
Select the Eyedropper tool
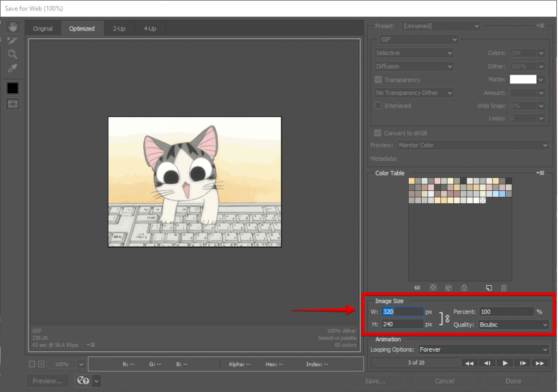[13, 68]
